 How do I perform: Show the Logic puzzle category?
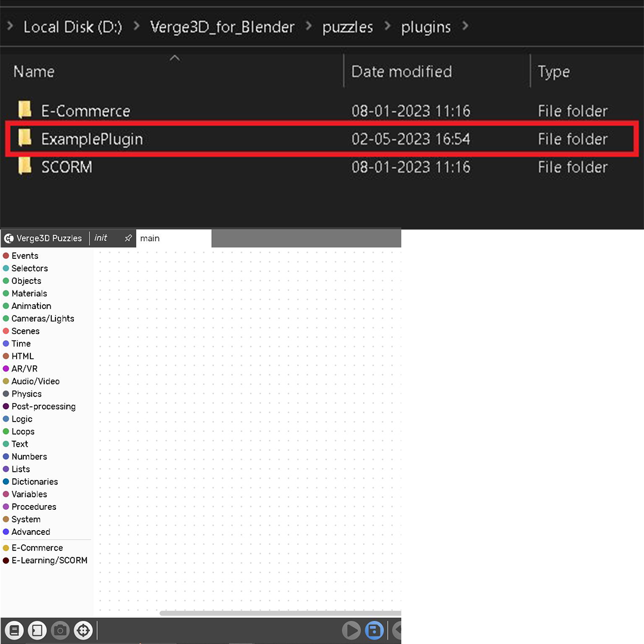[x=22, y=419]
